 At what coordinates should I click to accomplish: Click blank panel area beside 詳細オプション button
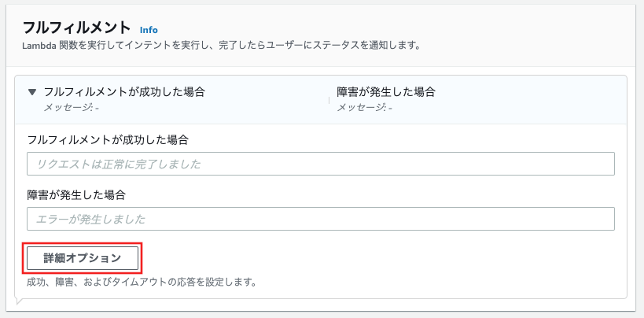tap(370, 258)
